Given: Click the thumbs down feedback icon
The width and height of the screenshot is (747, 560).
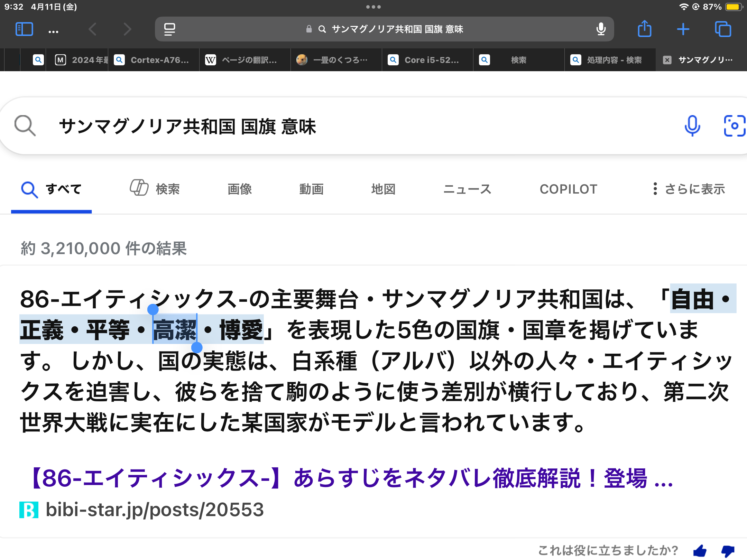Looking at the screenshot, I should point(728,550).
